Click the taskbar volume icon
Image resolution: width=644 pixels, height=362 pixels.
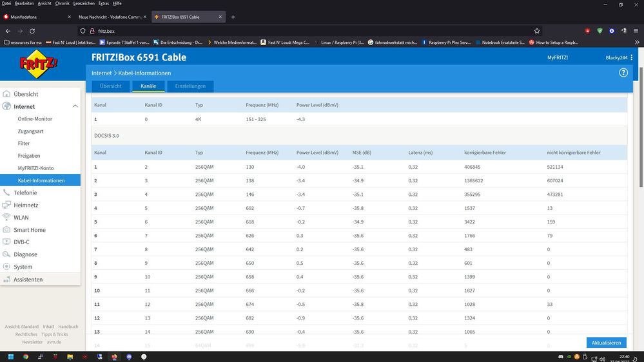(602, 359)
